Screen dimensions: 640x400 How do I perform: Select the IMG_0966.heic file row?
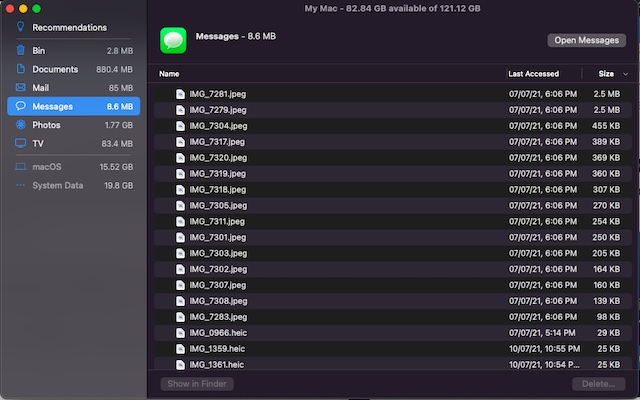(x=393, y=333)
